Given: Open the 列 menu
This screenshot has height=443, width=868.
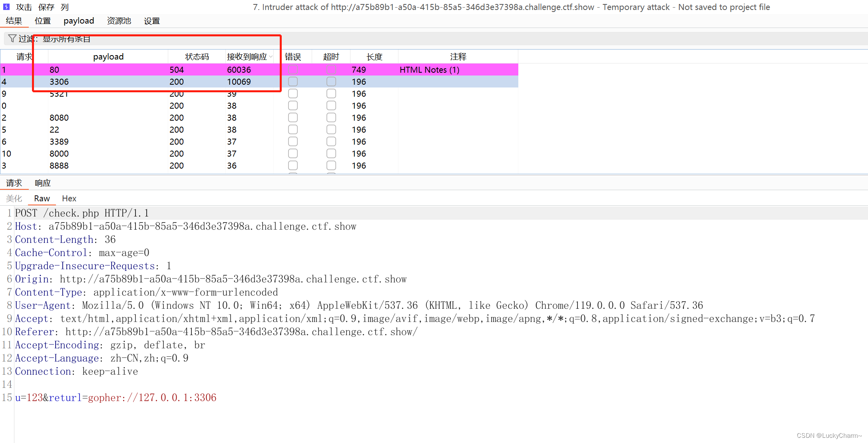Looking at the screenshot, I should (x=65, y=7).
